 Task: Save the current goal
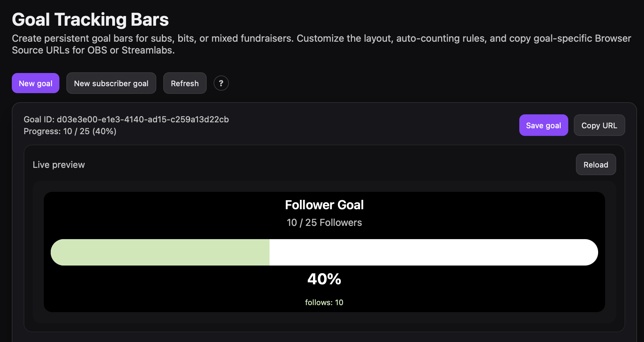click(x=543, y=125)
